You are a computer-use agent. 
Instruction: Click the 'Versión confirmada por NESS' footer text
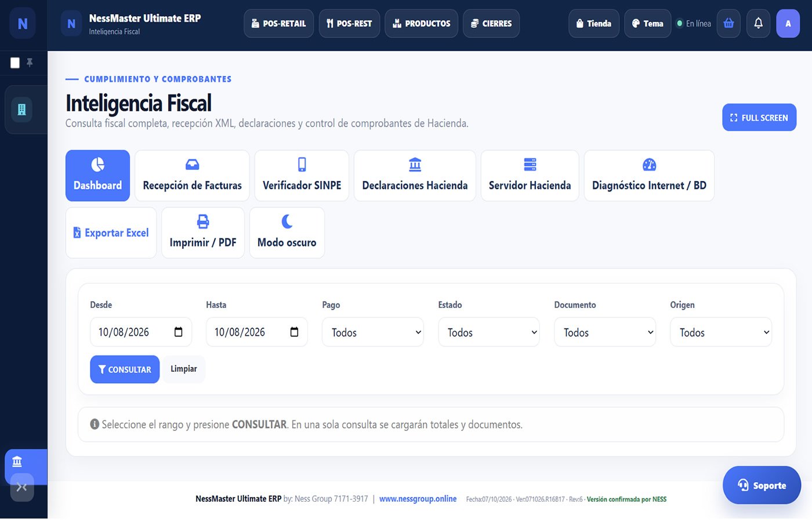[626, 499]
